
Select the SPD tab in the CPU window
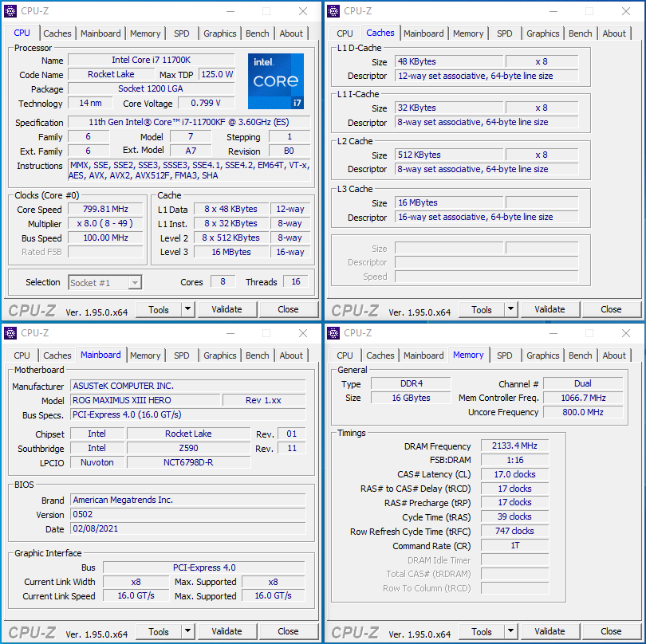coord(182,33)
